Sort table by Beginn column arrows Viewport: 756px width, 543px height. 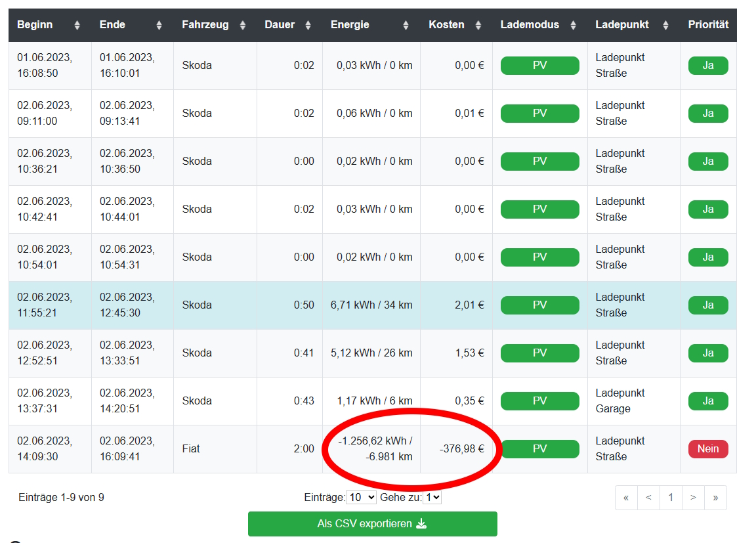pyautogui.click(x=77, y=25)
